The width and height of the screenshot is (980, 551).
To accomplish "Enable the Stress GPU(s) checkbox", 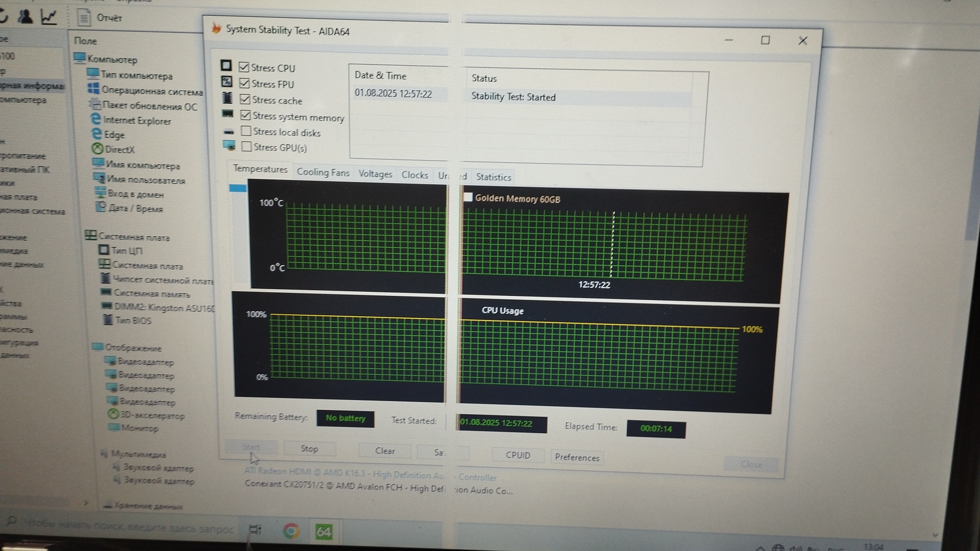I will tap(247, 147).
